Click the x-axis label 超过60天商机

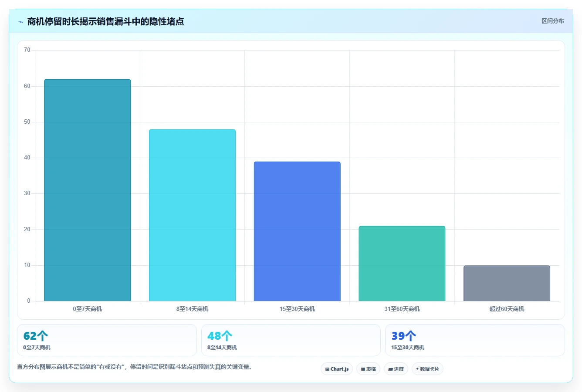pos(507,309)
